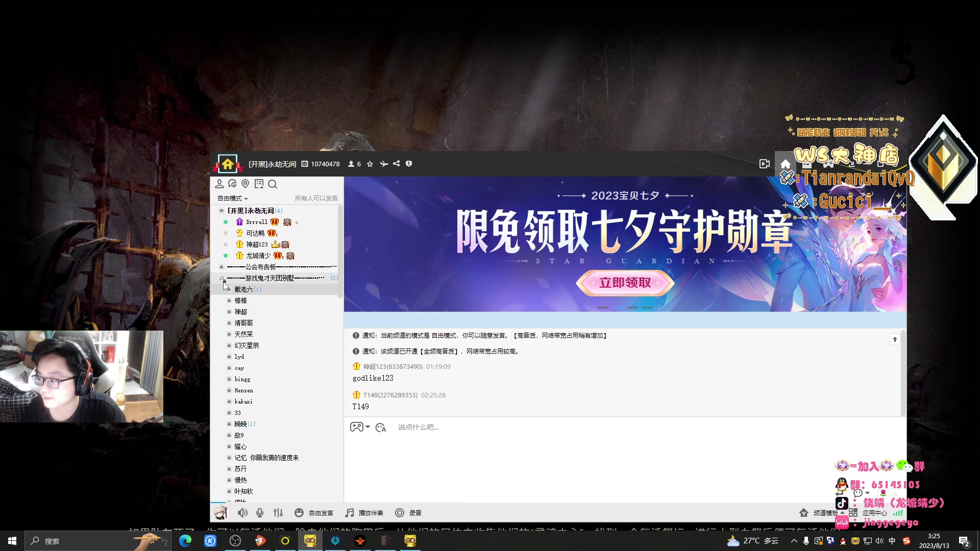Open the notification center in taskbar
This screenshot has height=551, width=980.
point(964,541)
